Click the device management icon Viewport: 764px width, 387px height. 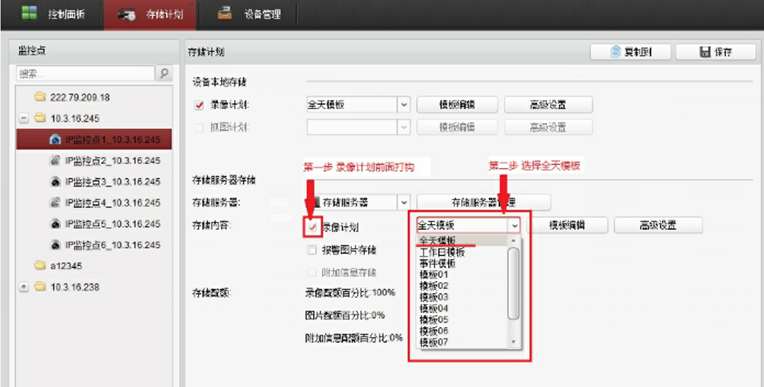coord(225,13)
